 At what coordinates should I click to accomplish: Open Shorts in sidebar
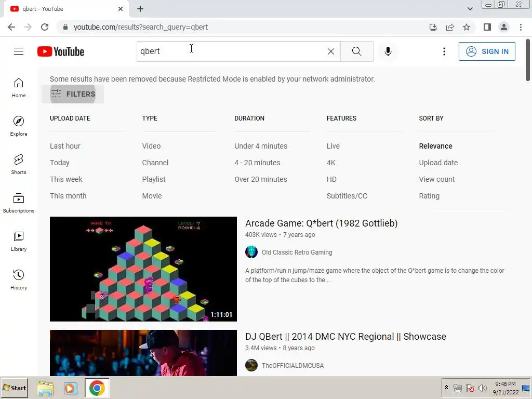click(x=19, y=164)
